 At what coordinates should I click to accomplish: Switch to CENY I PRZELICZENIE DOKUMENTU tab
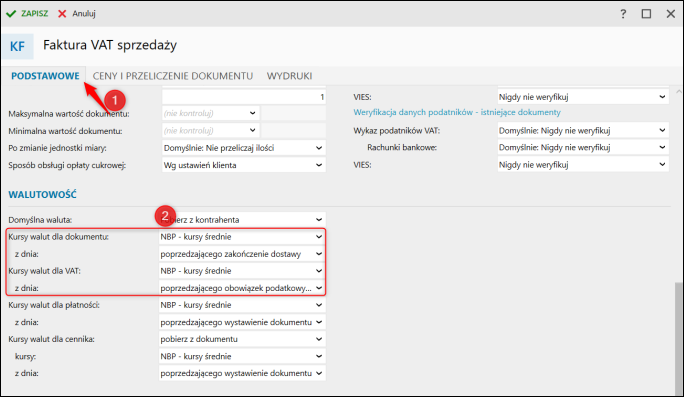click(173, 76)
